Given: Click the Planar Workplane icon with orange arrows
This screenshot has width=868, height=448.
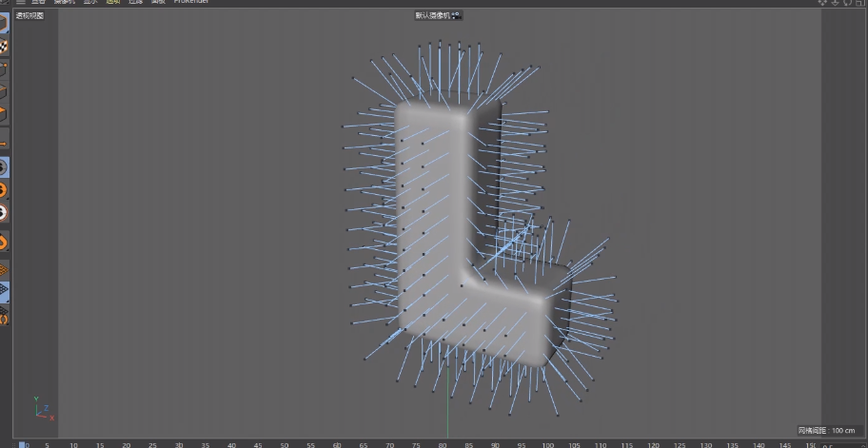Looking at the screenshot, I should point(4,316).
